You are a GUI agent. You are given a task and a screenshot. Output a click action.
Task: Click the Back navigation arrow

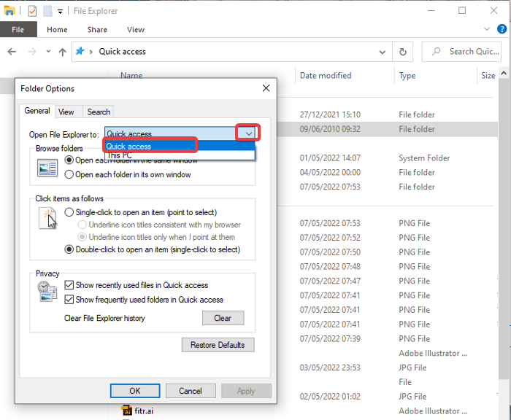tap(12, 52)
